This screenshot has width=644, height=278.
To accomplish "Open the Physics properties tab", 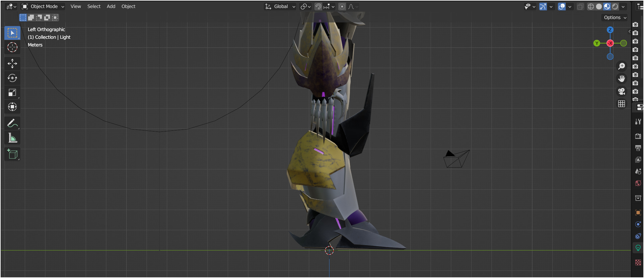I will click(638, 224).
